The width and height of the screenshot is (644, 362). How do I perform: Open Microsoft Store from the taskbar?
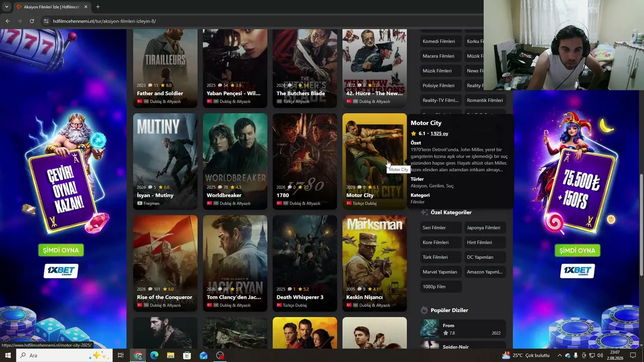187,355
